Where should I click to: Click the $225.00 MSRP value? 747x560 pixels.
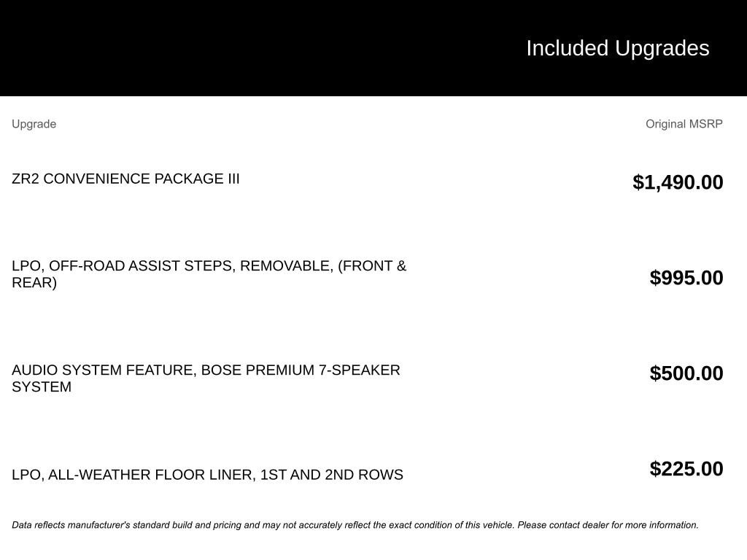686,469
